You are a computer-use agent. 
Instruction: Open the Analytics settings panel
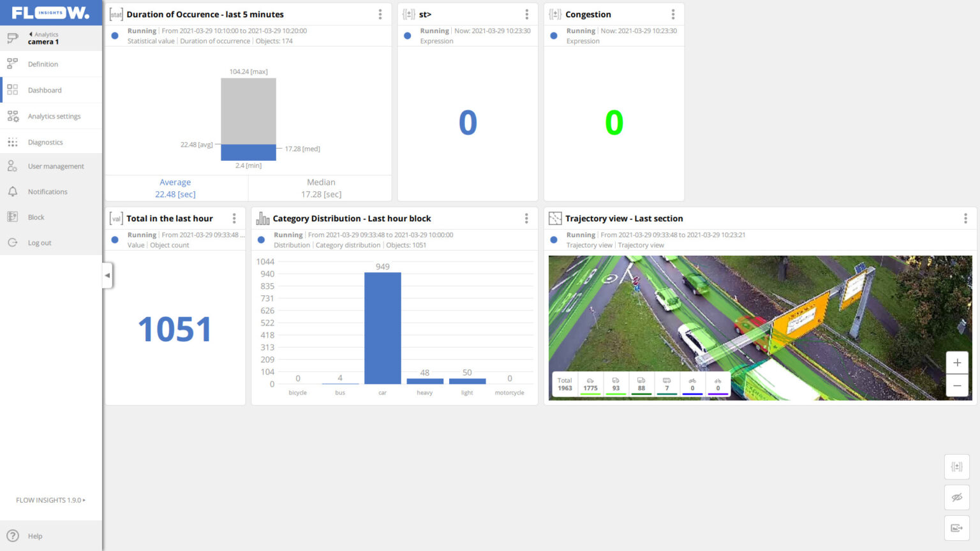(54, 116)
